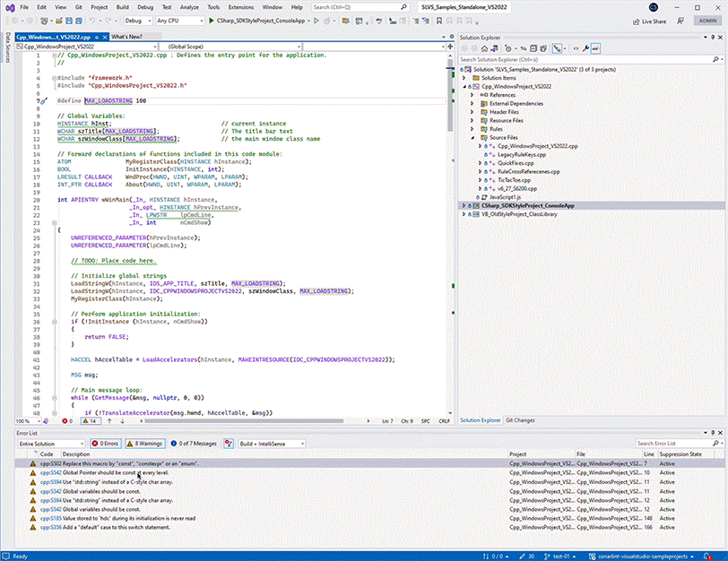The width and height of the screenshot is (728, 561).
Task: Toggle the 0 Errors filter
Action: tap(106, 444)
